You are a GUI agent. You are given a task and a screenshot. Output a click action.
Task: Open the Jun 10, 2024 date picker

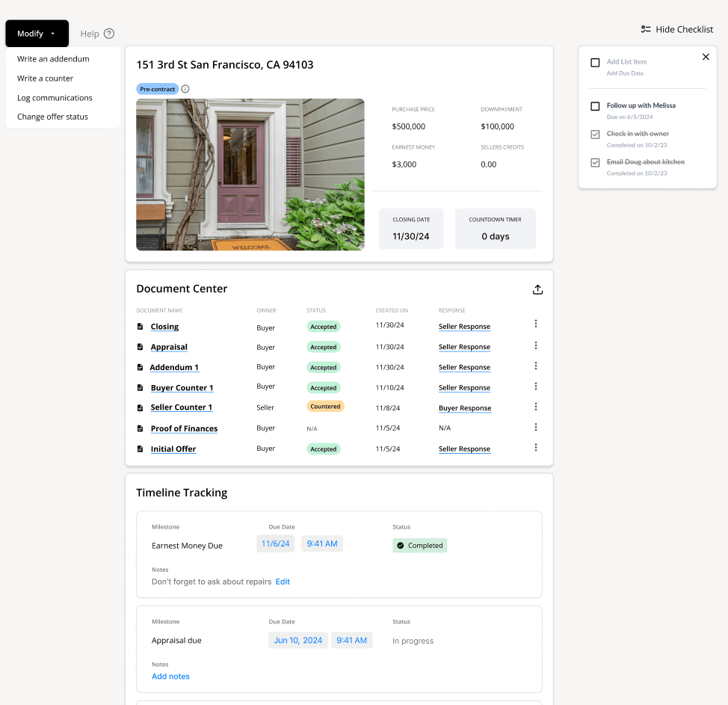tap(297, 640)
